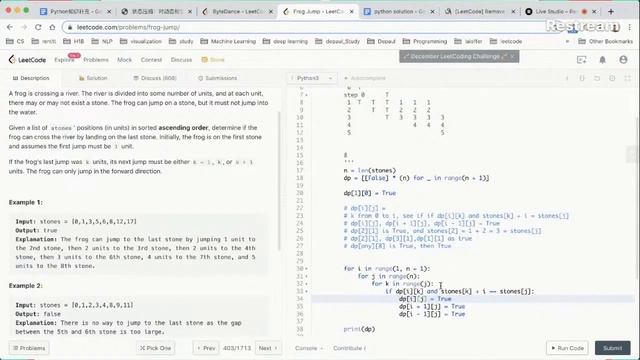The width and height of the screenshot is (640, 360).
Task: Reset code to default with the undo icon
Action: [597, 78]
